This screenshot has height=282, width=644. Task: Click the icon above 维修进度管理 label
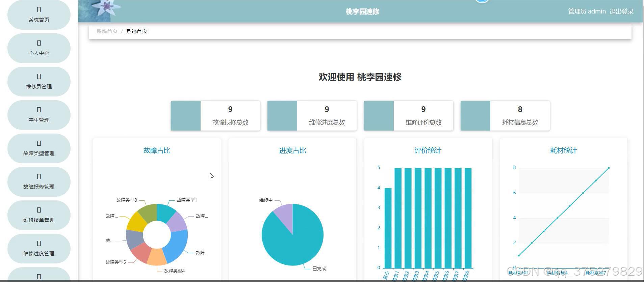(39, 244)
